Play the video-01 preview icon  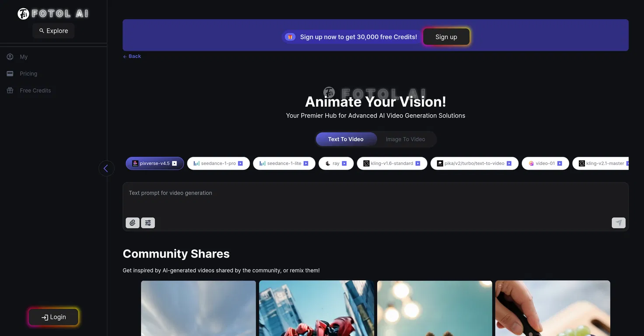560,164
